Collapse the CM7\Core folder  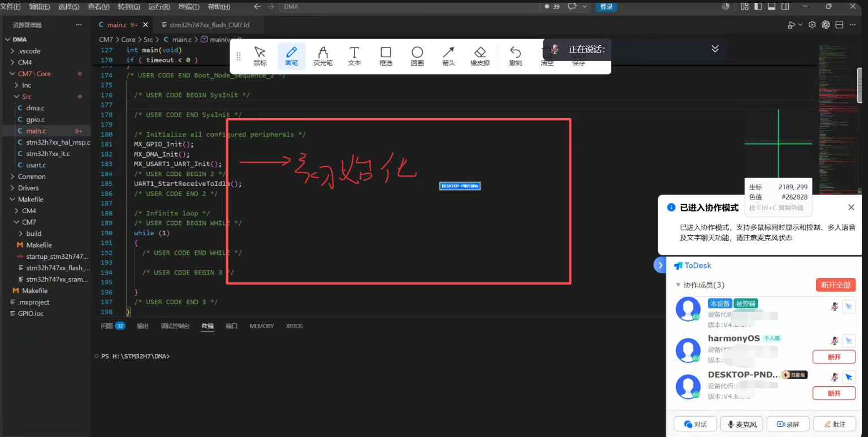click(34, 73)
